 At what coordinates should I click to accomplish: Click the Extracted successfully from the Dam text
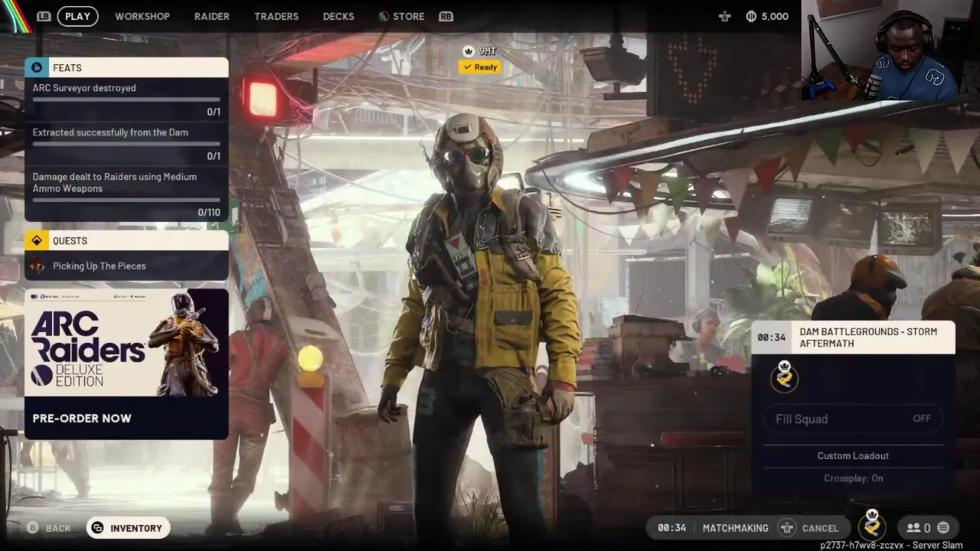(110, 132)
